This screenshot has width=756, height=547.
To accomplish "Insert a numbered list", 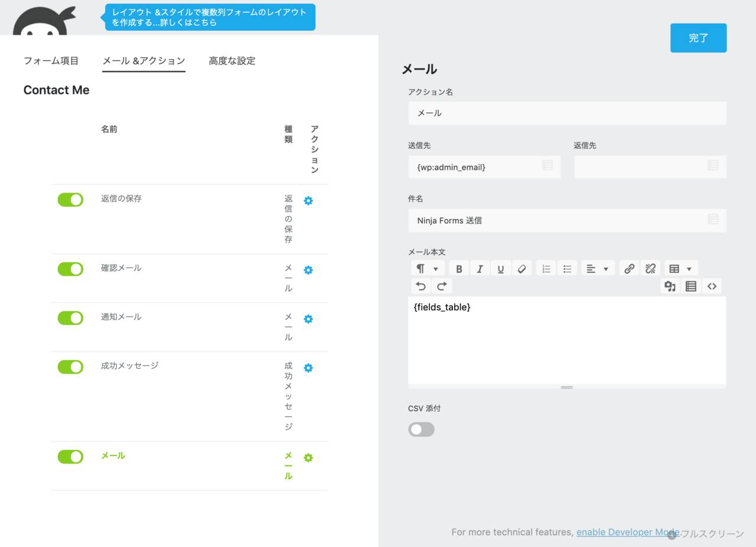I will 546,269.
